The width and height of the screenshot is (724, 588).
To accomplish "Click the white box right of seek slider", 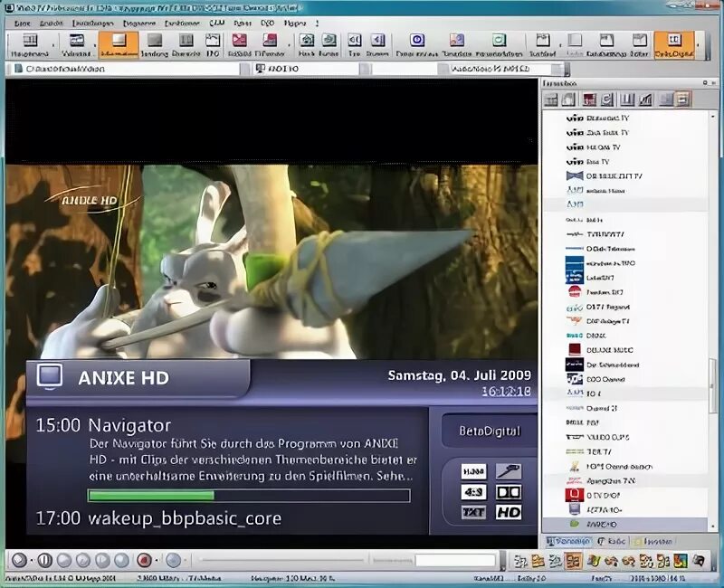I will tap(455, 560).
